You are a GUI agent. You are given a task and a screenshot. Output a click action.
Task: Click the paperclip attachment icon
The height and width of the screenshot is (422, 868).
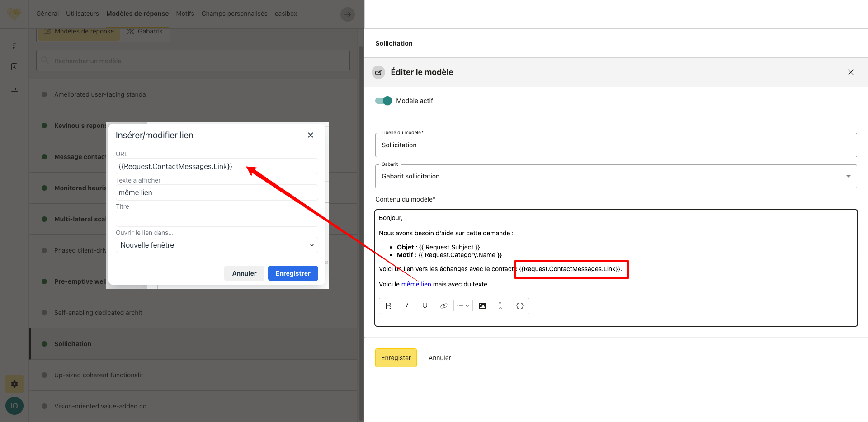click(500, 306)
